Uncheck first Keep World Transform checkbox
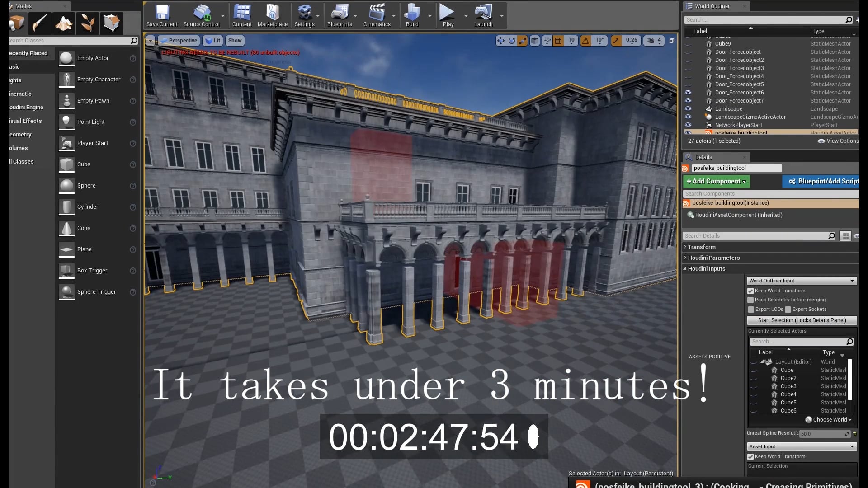Viewport: 868px width, 488px height. pos(750,291)
